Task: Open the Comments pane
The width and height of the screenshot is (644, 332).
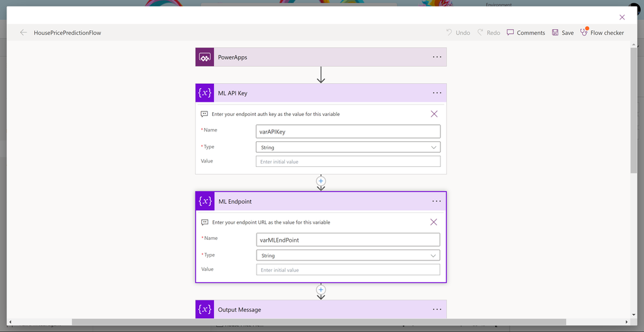Action: [526, 32]
